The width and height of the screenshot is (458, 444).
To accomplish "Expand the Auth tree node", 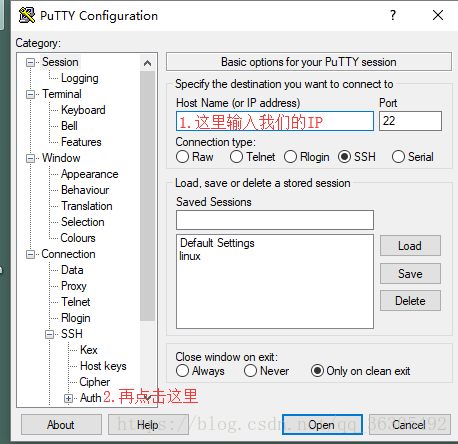I will (x=68, y=398).
